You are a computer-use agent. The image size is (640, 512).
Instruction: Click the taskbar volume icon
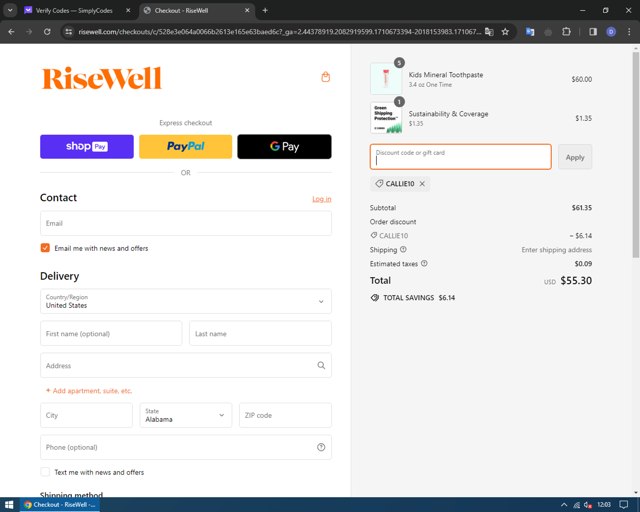[588, 505]
